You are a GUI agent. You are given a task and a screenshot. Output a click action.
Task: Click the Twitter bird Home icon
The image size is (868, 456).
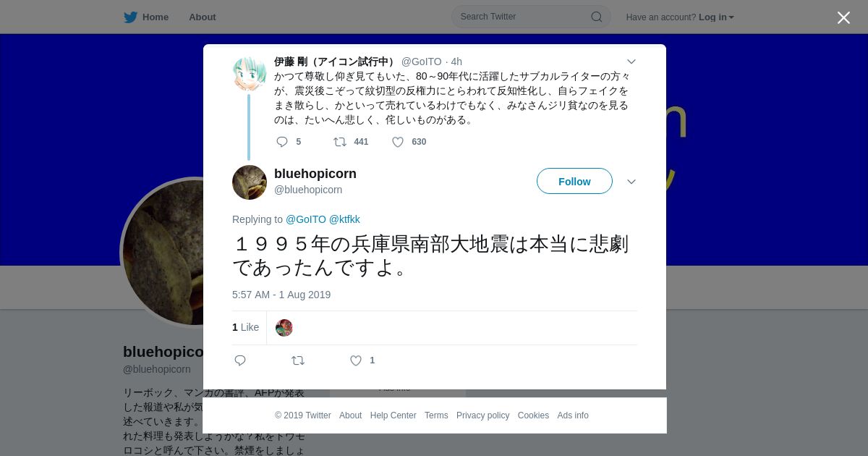click(130, 17)
